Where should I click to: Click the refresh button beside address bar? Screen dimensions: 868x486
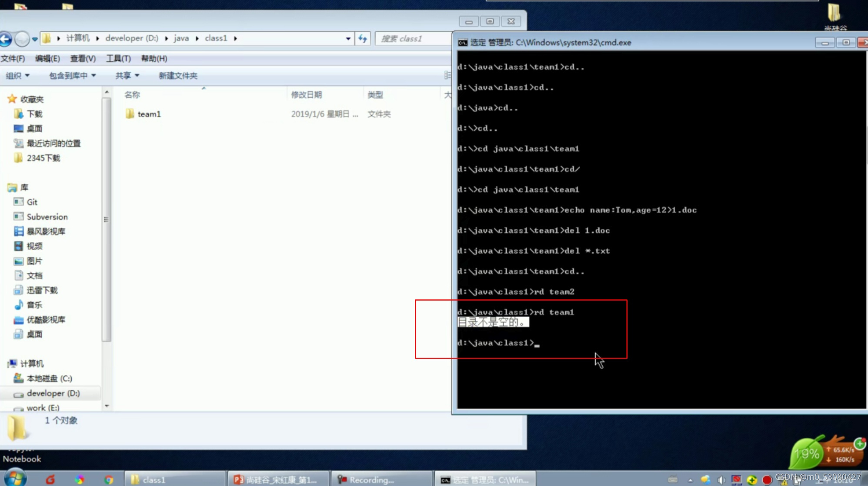[x=363, y=39]
